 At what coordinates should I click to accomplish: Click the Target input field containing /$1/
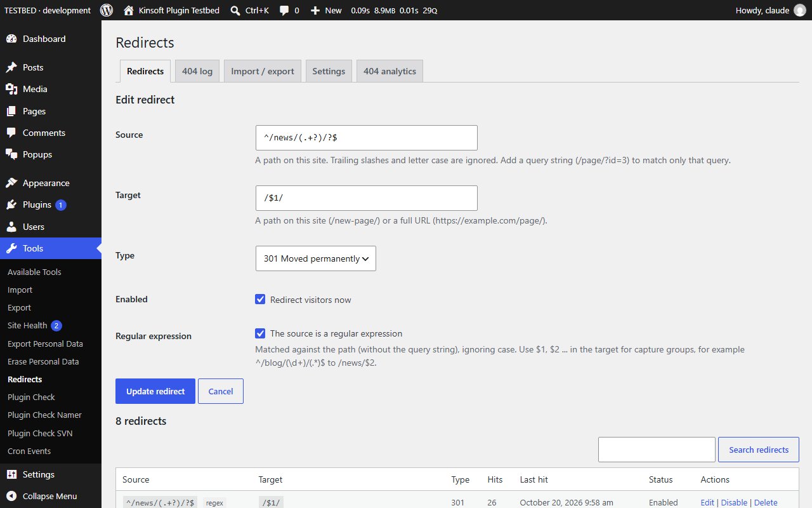(367, 198)
